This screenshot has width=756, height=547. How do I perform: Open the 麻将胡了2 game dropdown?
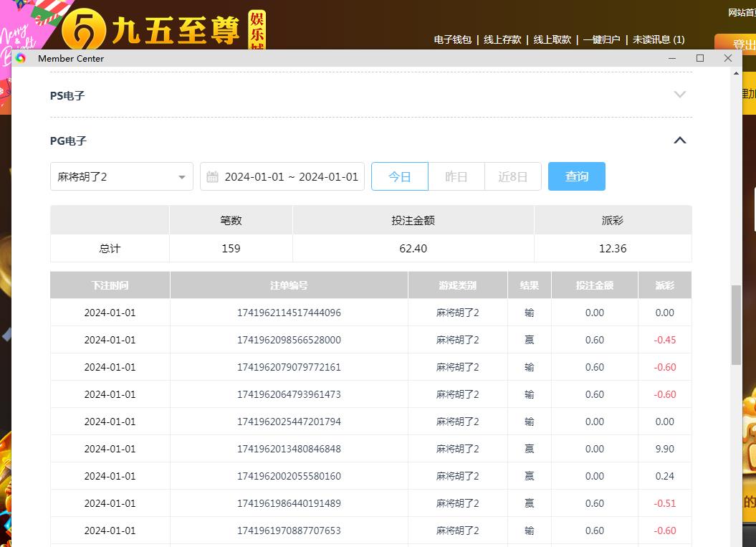(122, 177)
